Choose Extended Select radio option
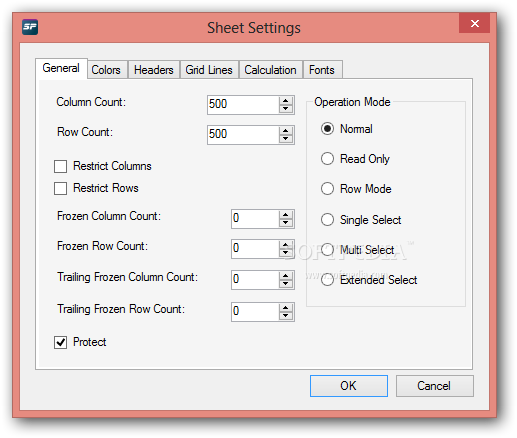The width and height of the screenshot is (517, 438). (327, 279)
